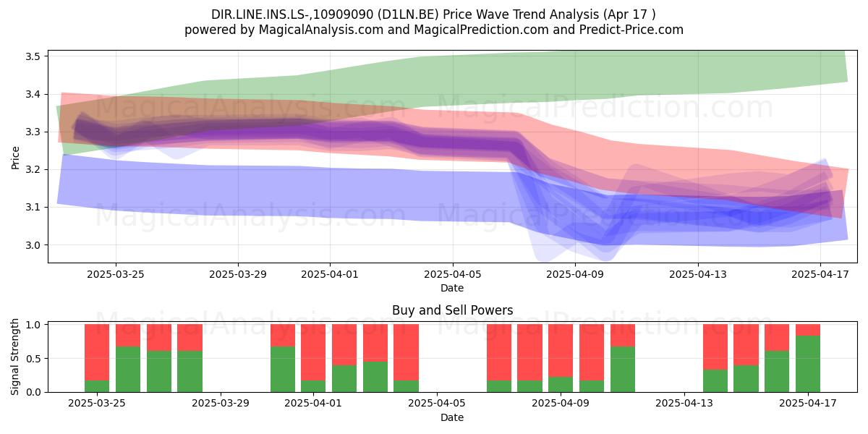Click the 2025-04-17 tick on the bar chart

[808, 404]
